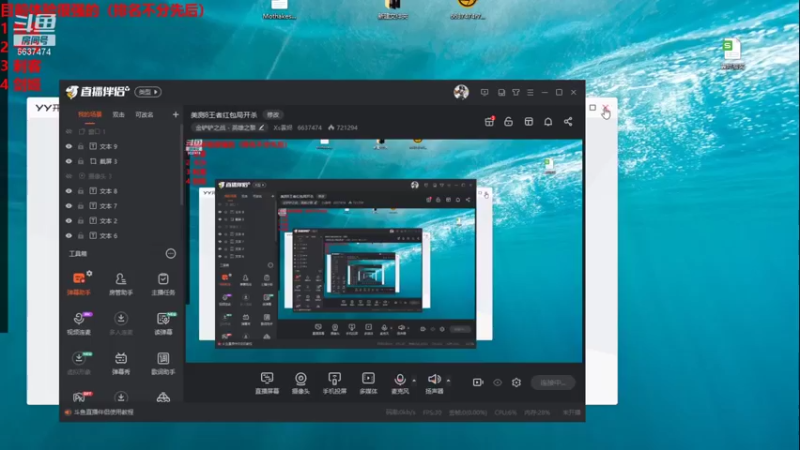Switch to the first (orange) scene tab
This screenshot has width=800, height=450.
[x=90, y=114]
